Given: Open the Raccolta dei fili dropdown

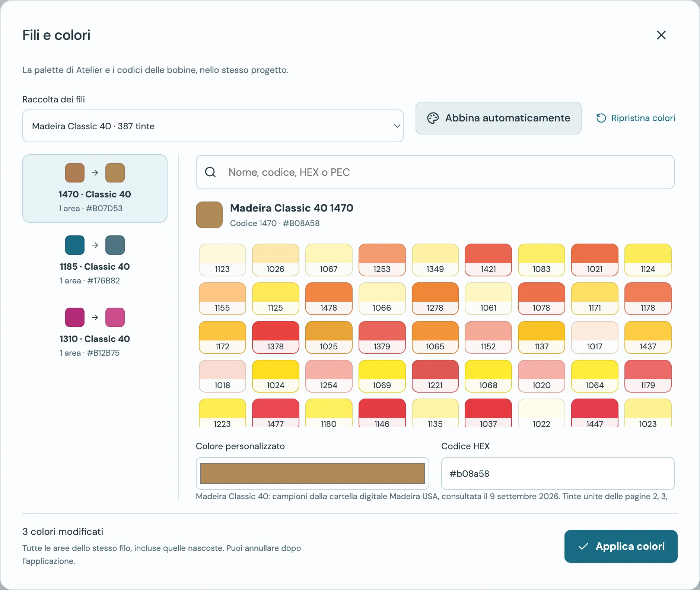Looking at the screenshot, I should (213, 126).
